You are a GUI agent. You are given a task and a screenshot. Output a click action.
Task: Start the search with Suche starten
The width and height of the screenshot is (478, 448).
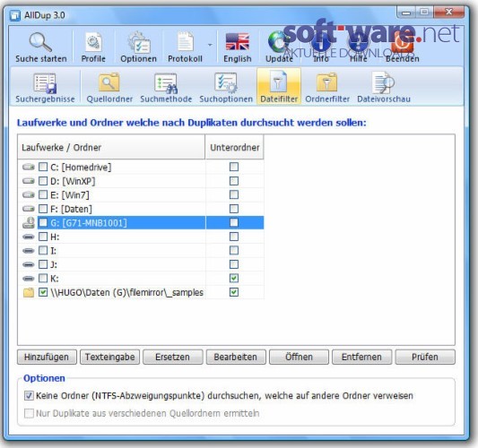(41, 47)
